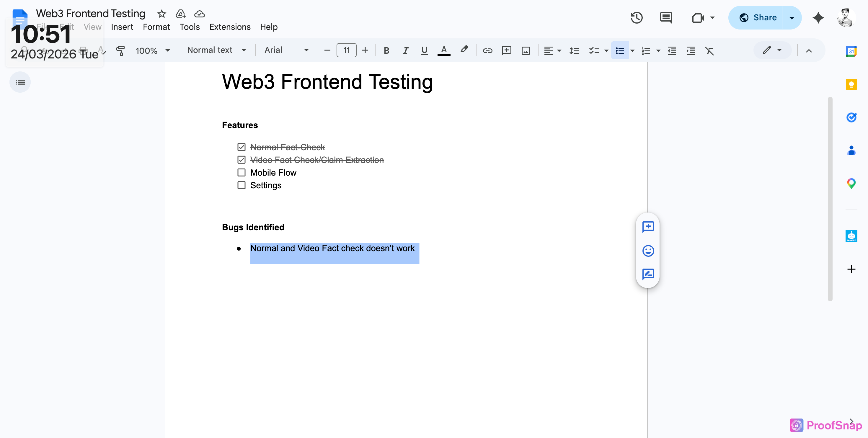
Task: Expand the numbered list style arrow
Action: pyautogui.click(x=658, y=51)
